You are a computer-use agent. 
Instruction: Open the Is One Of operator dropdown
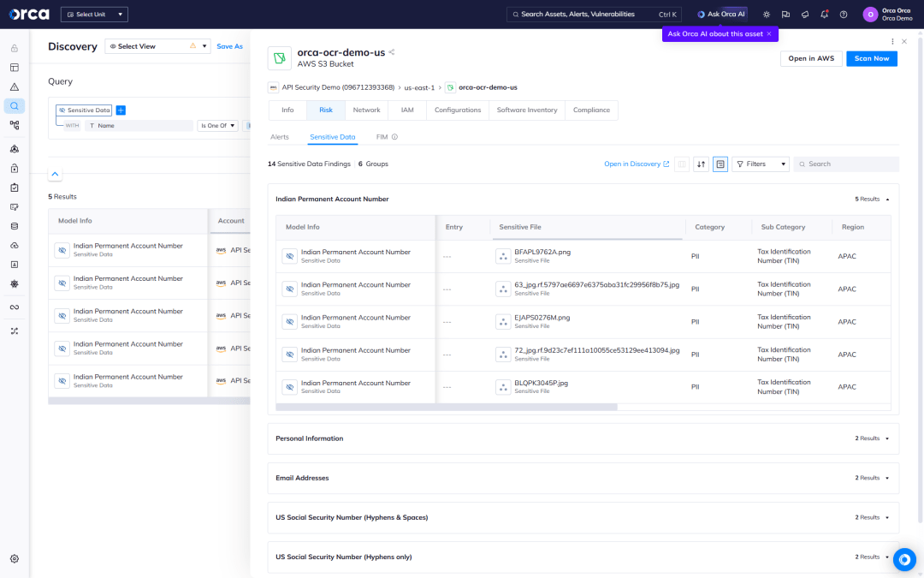(x=217, y=126)
